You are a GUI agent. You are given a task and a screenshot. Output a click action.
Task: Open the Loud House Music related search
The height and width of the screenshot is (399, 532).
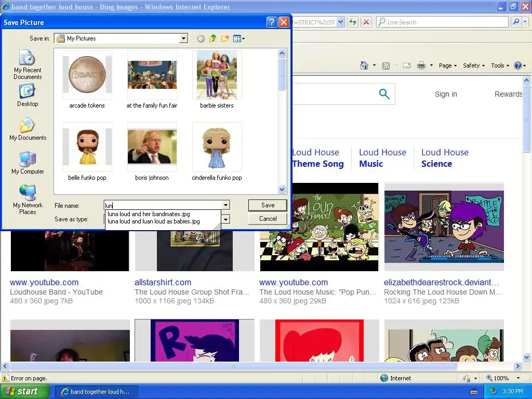click(382, 158)
